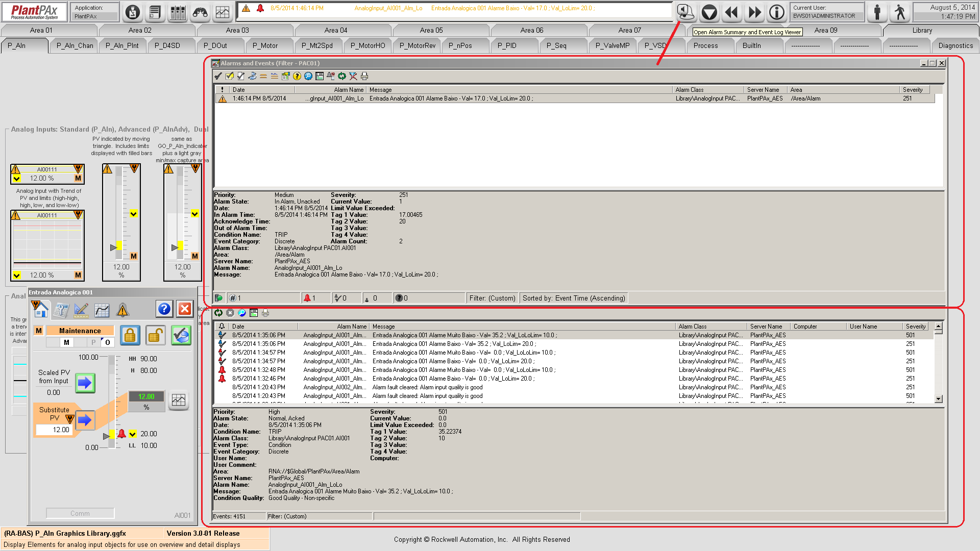This screenshot has width=980, height=551.
Task: Select event row dated 8/5/2014 1:32:46 PM
Action: pyautogui.click(x=574, y=379)
